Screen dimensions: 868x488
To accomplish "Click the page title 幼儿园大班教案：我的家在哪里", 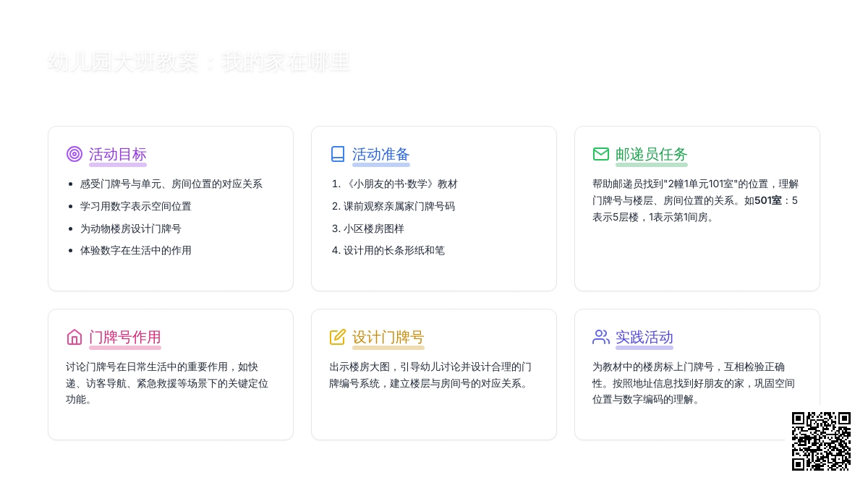I will pos(199,62).
